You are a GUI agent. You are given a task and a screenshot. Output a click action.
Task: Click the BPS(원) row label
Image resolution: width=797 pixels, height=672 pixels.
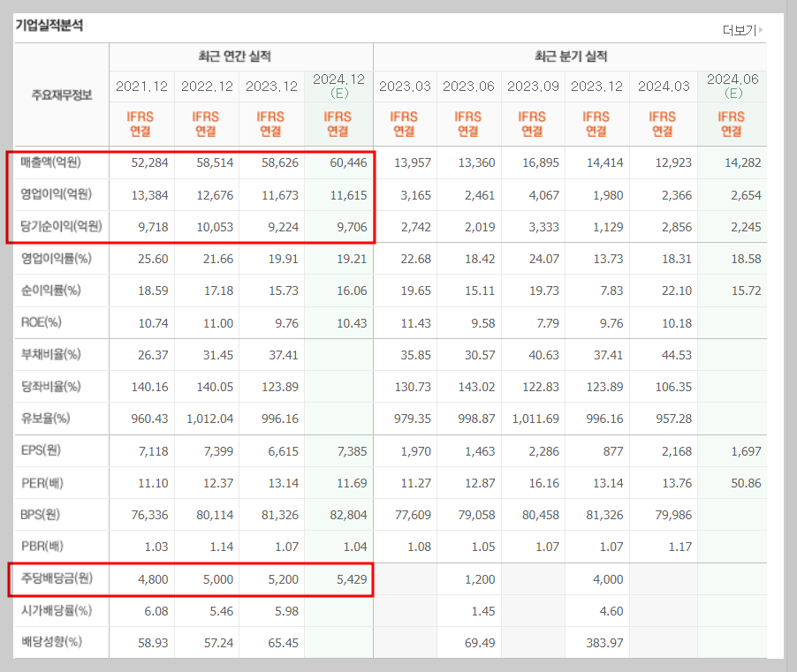click(40, 515)
